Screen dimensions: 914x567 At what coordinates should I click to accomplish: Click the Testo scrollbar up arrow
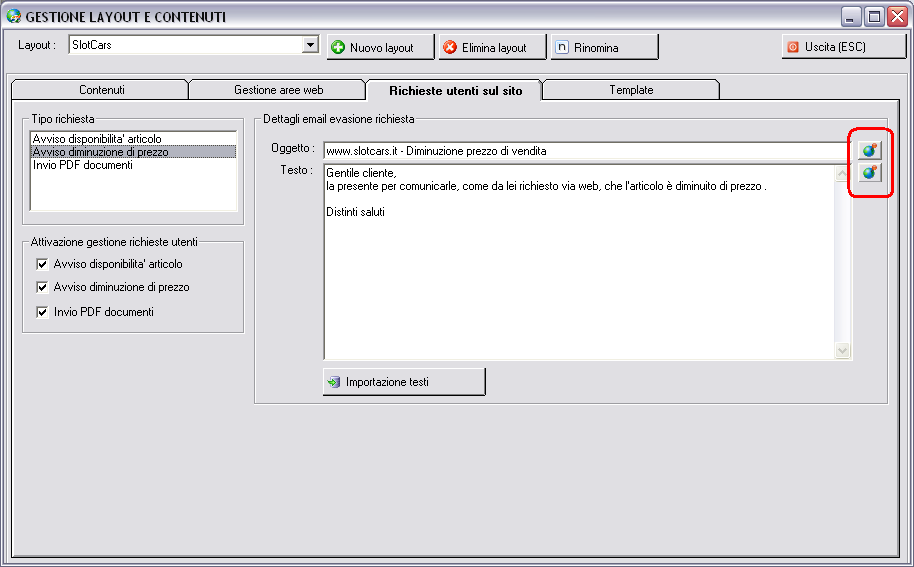[x=842, y=174]
